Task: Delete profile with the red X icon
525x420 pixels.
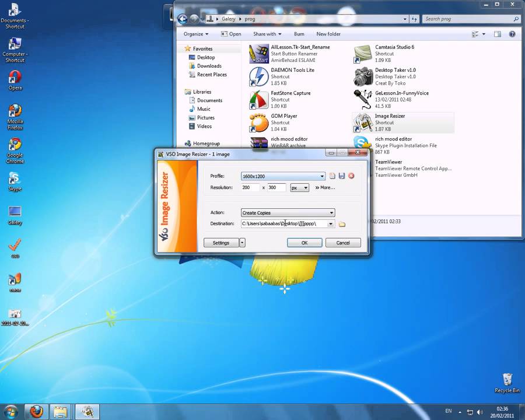Action: tap(351, 176)
